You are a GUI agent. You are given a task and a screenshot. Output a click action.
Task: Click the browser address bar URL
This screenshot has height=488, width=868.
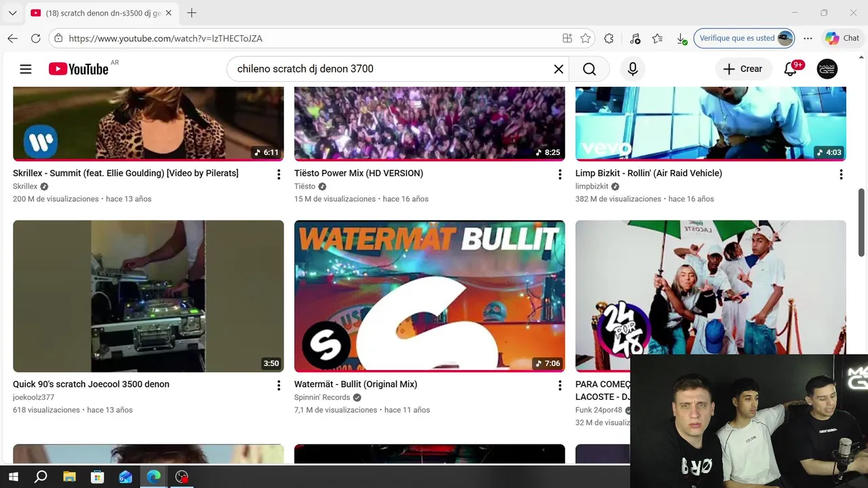click(165, 39)
